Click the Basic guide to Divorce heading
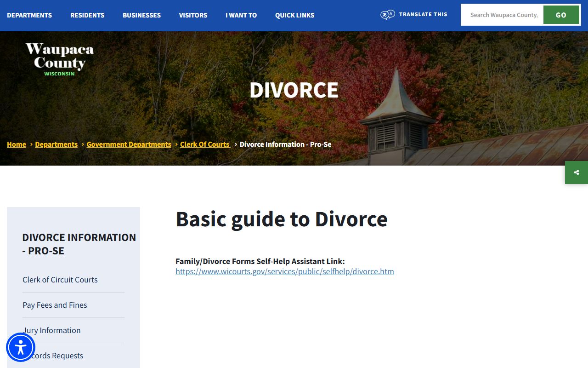This screenshot has height=368, width=588. (x=282, y=219)
